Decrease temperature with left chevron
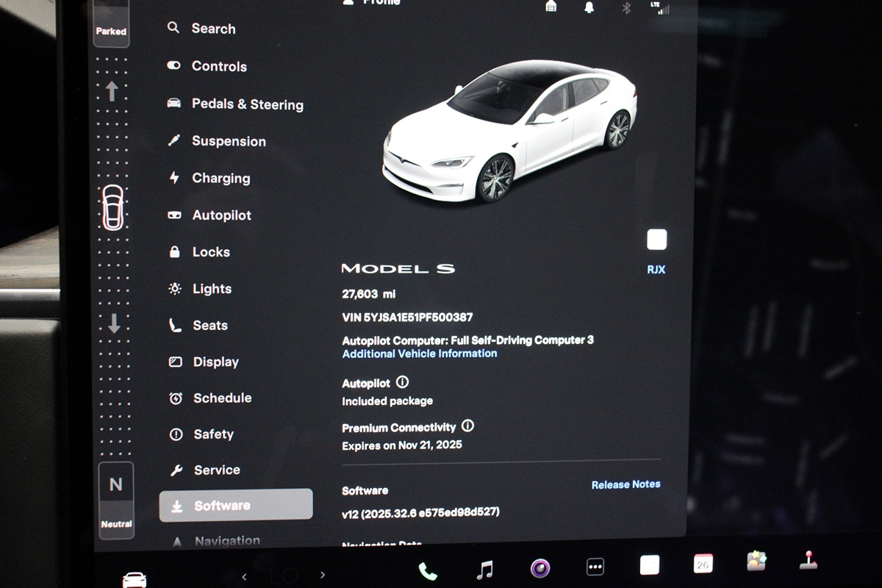 pyautogui.click(x=244, y=577)
